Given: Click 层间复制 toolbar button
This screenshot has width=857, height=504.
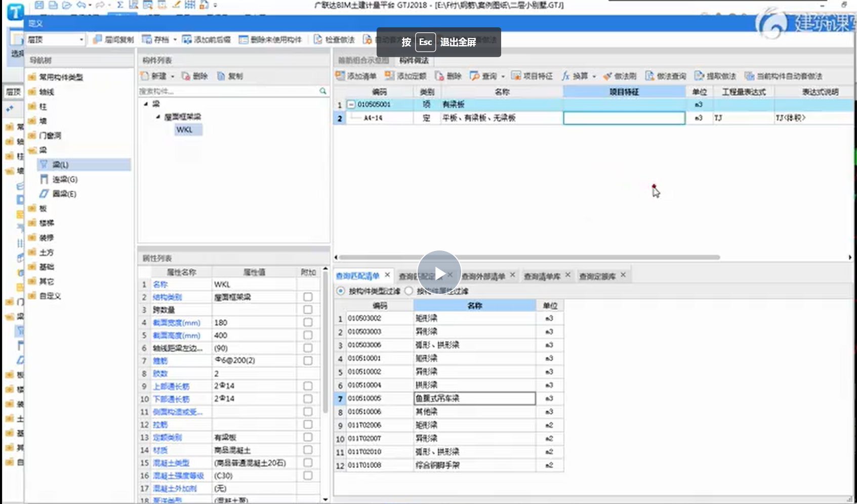Looking at the screenshot, I should click(x=114, y=39).
